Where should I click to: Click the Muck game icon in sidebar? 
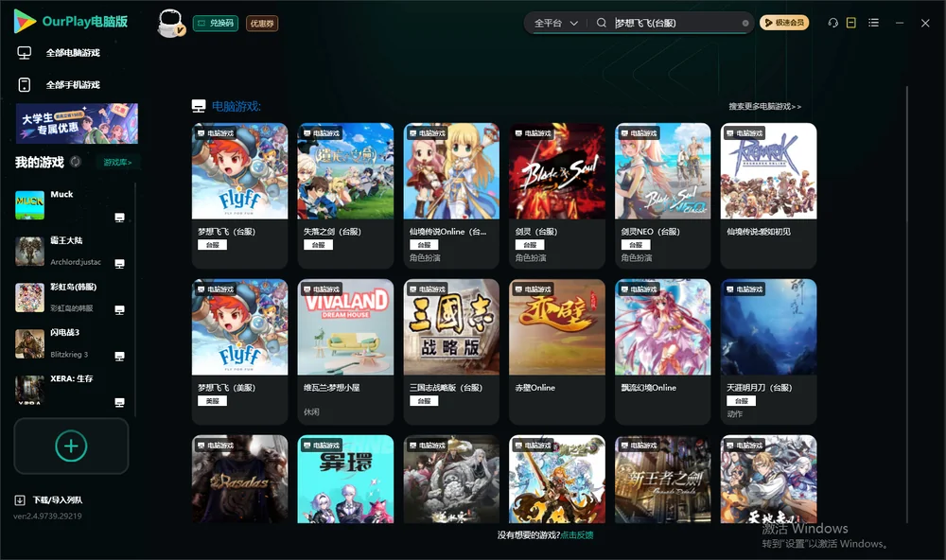pos(29,204)
